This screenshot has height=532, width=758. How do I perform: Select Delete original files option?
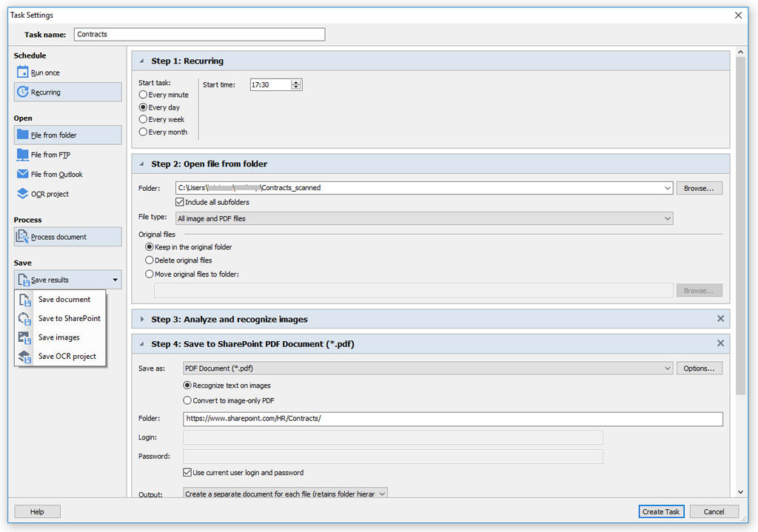[150, 260]
